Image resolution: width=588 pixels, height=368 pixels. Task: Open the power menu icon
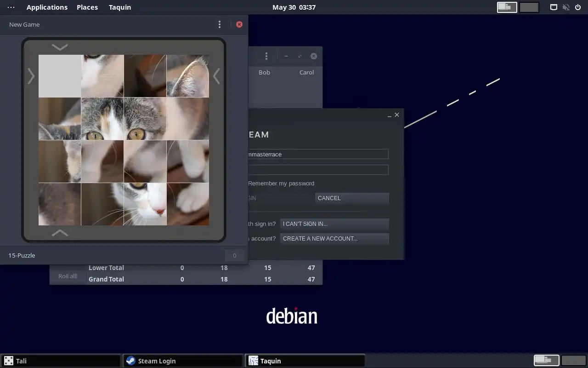[578, 7]
